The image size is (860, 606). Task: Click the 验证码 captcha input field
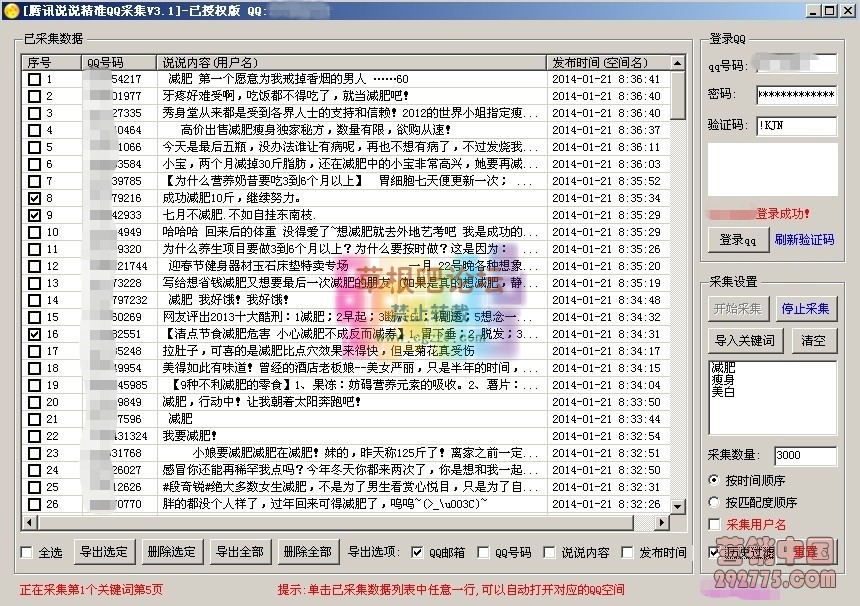tap(797, 126)
